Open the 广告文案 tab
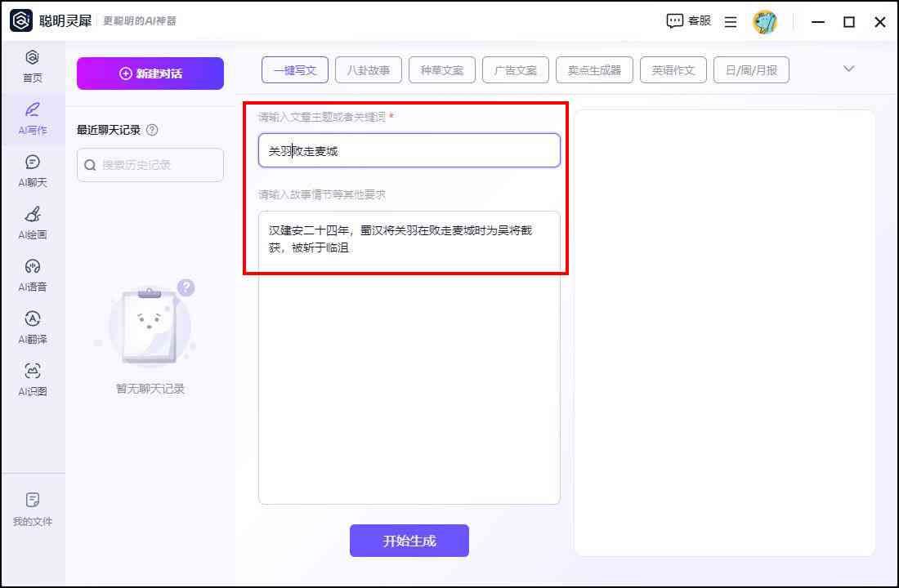Screen dimensions: 899x588 516,70
